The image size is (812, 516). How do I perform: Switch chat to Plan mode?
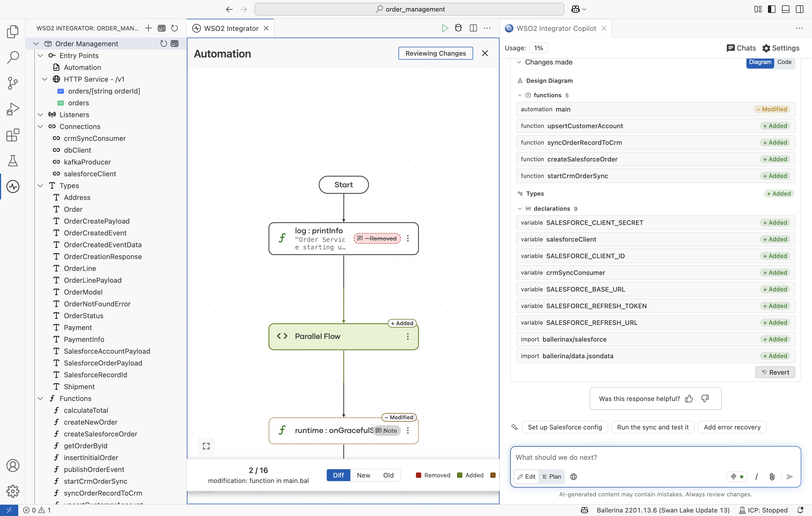(551, 476)
